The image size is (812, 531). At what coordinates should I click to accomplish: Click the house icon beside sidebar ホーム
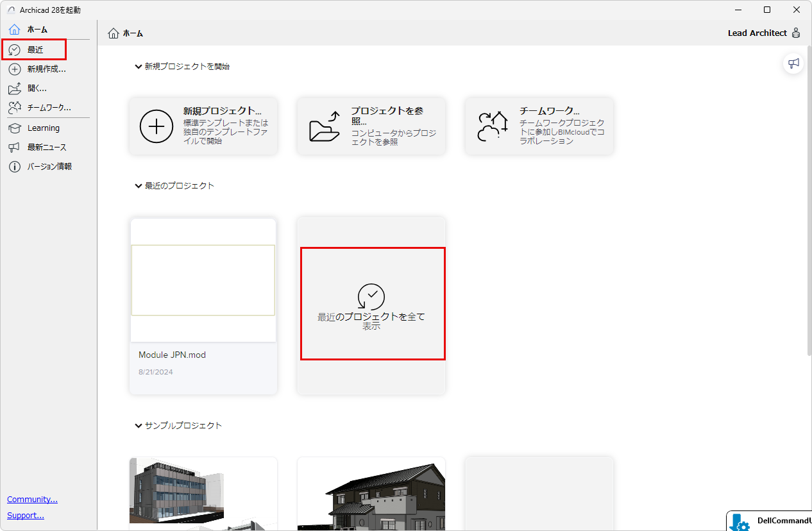pyautogui.click(x=15, y=29)
